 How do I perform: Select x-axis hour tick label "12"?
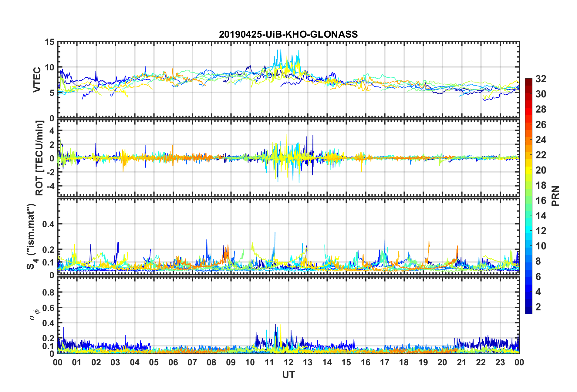tap(288, 362)
